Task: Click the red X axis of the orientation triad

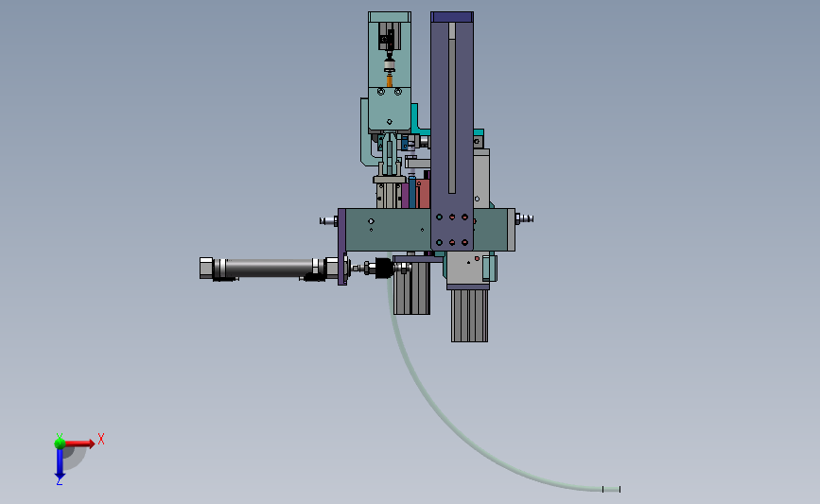Action: click(79, 443)
